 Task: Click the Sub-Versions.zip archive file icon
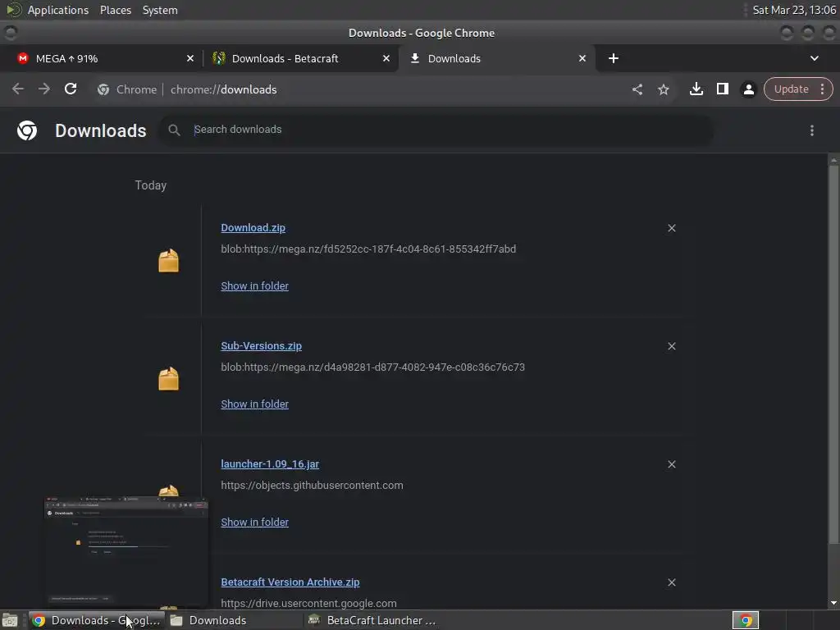tap(168, 379)
